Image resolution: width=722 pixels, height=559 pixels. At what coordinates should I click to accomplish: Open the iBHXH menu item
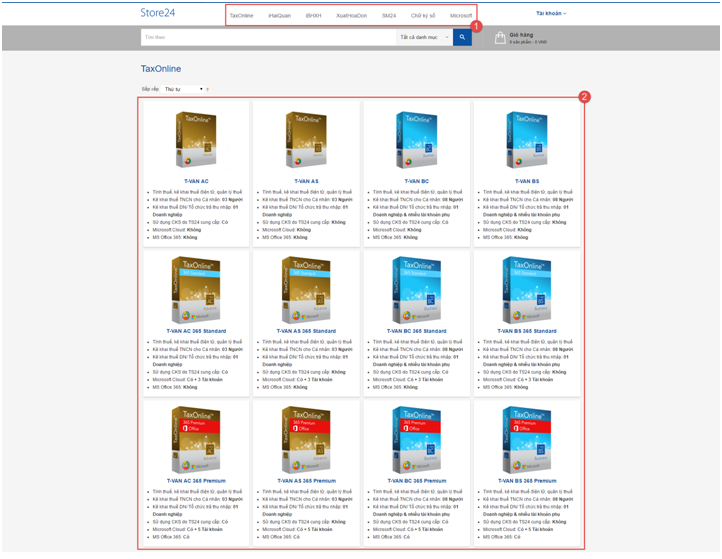coord(314,16)
